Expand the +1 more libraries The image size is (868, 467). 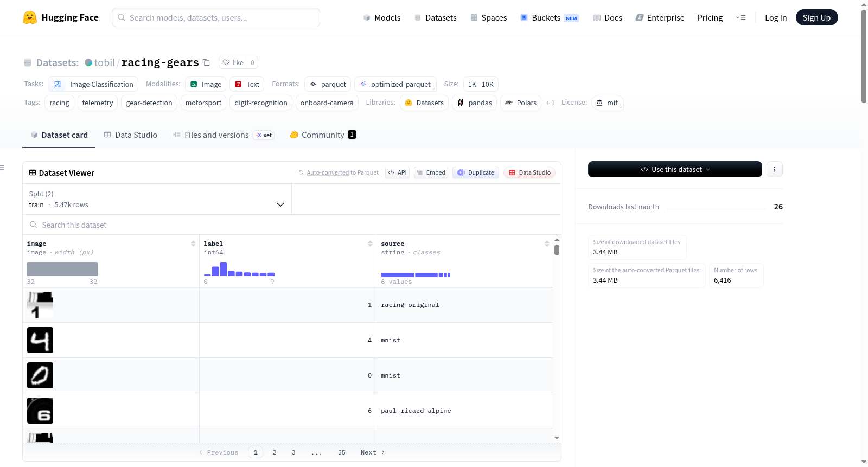(550, 103)
